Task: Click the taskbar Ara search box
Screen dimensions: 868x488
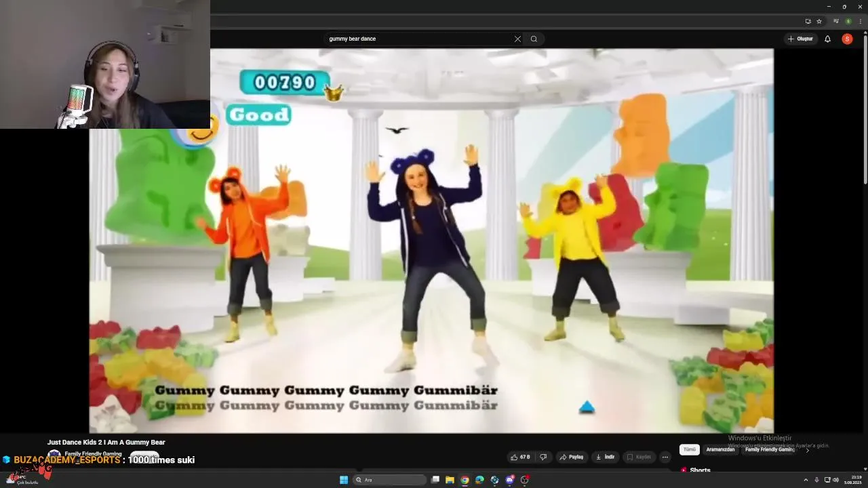Action: tap(391, 480)
